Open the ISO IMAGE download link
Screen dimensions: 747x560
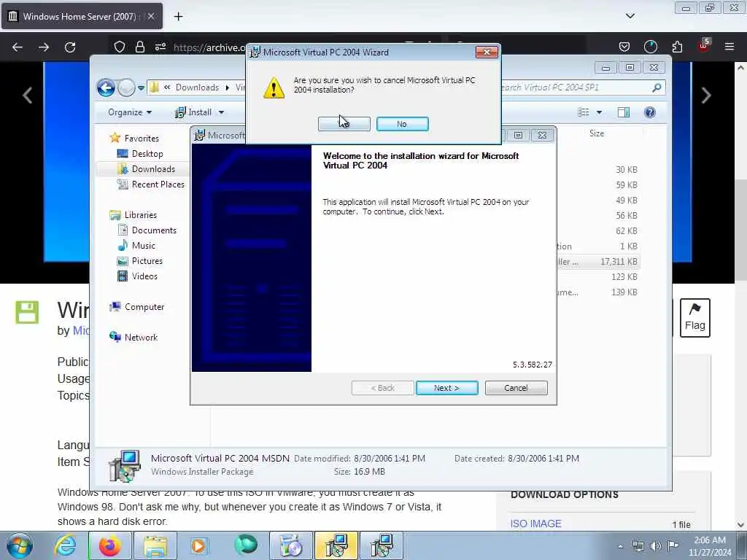pos(536,524)
